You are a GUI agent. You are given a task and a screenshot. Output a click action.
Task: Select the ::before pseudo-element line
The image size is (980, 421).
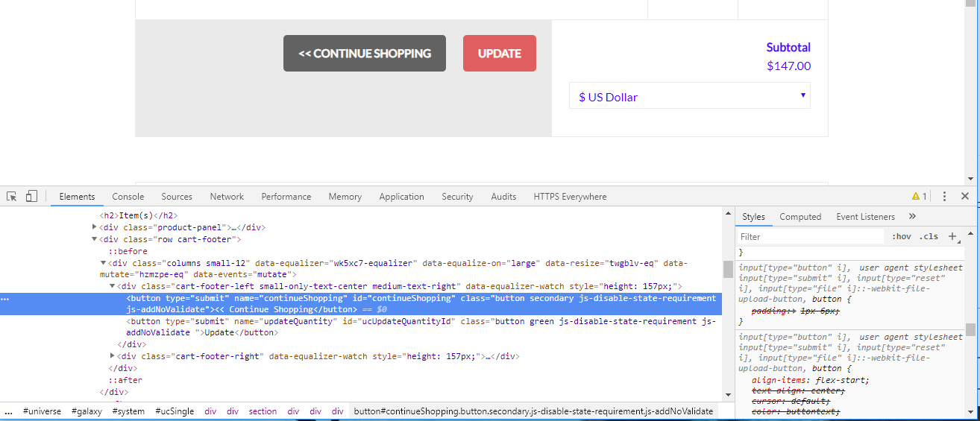click(128, 251)
